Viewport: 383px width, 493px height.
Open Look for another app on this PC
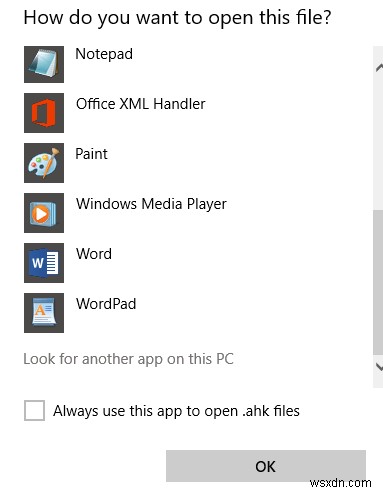point(128,359)
